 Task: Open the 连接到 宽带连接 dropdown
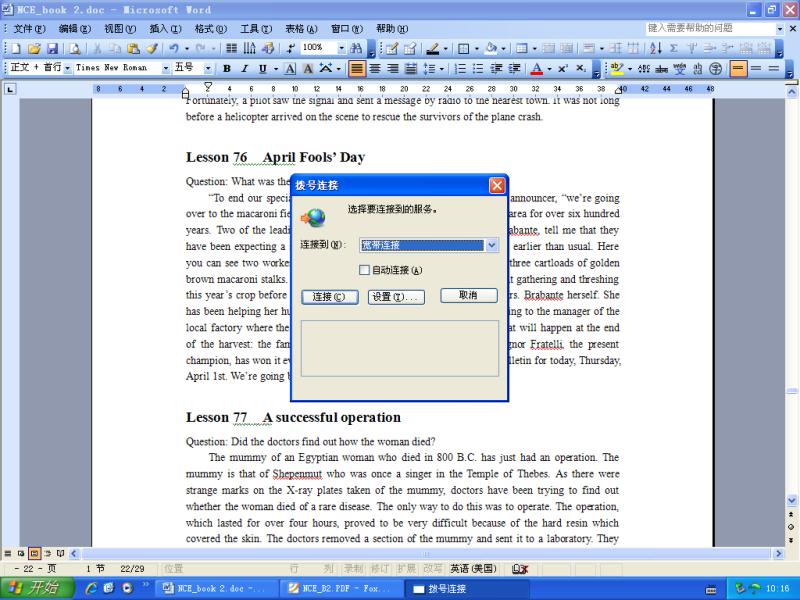(491, 245)
